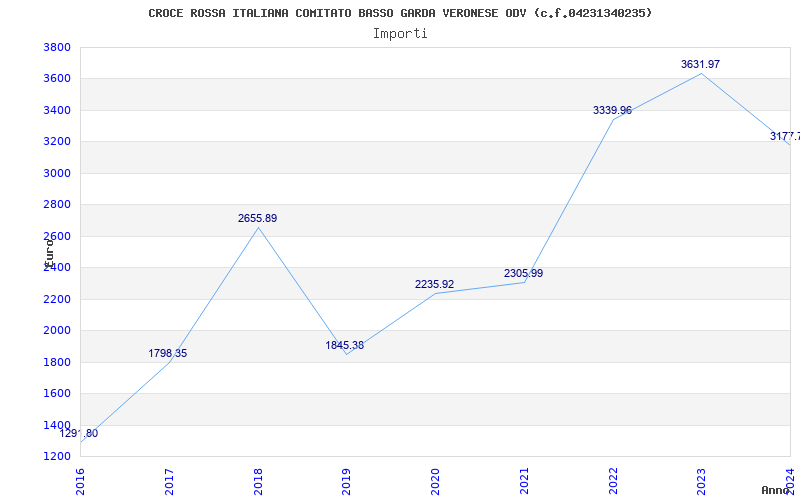Click x-axis year 2023
The width and height of the screenshot is (800, 500).
702,482
